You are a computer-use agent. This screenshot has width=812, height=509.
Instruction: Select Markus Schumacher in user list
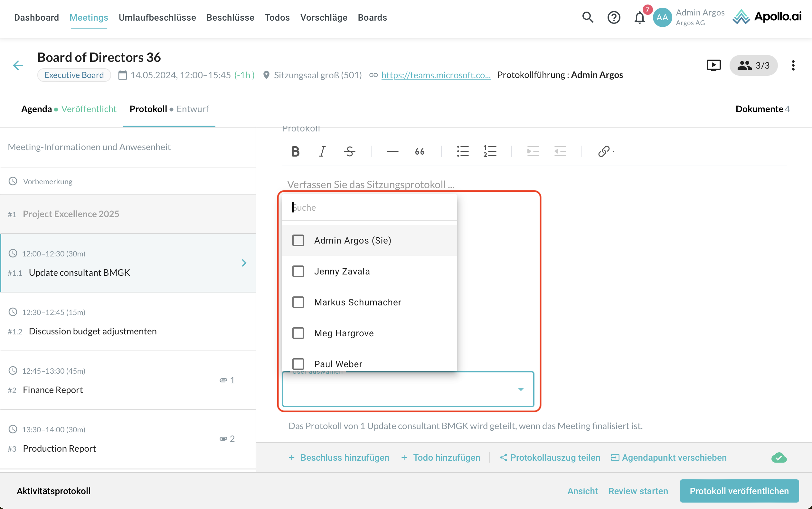(x=298, y=302)
